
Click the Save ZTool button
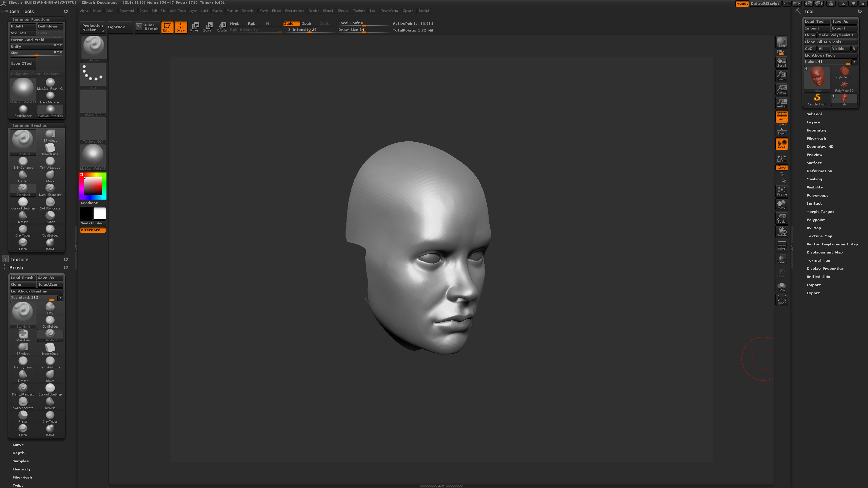(x=23, y=63)
